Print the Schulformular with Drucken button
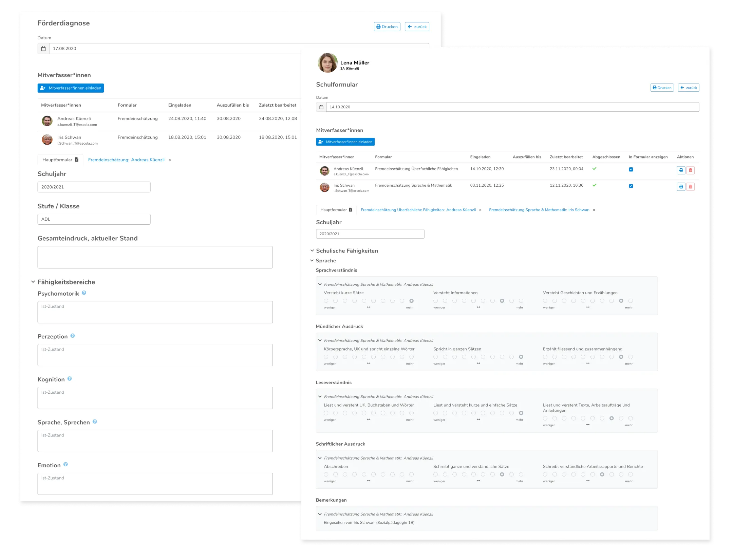Image resolution: width=733 pixels, height=560 pixels. (662, 88)
